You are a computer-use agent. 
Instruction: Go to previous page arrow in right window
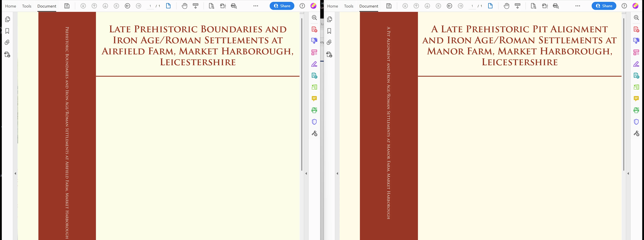tap(416, 6)
